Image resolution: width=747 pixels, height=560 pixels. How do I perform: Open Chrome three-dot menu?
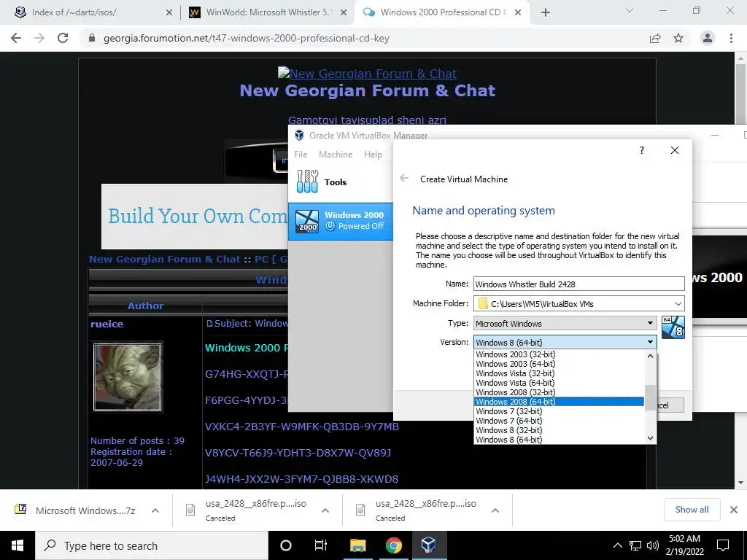[x=731, y=38]
